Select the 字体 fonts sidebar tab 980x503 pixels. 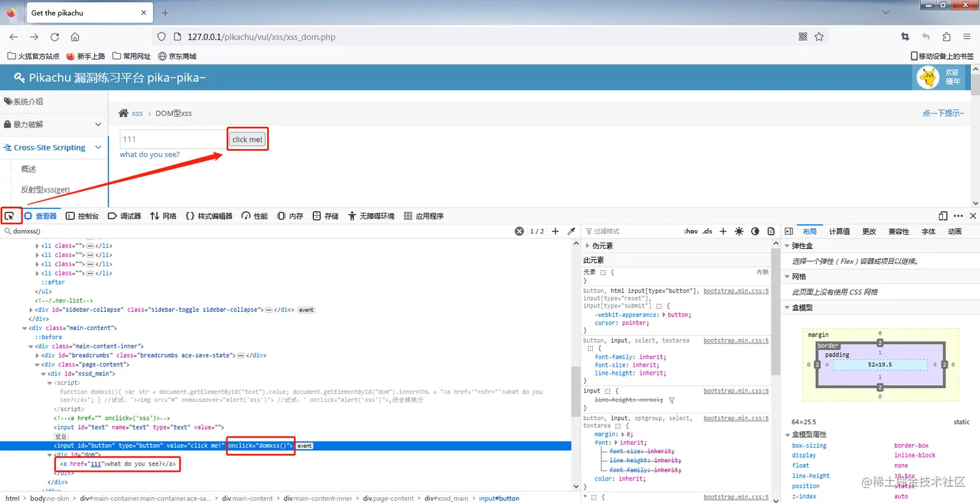pos(929,231)
